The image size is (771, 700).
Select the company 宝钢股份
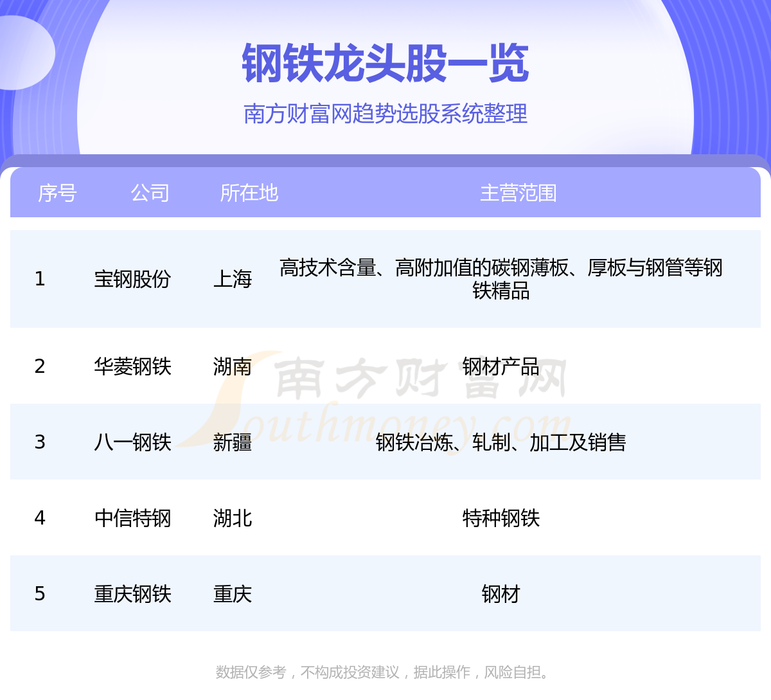pyautogui.click(x=132, y=279)
